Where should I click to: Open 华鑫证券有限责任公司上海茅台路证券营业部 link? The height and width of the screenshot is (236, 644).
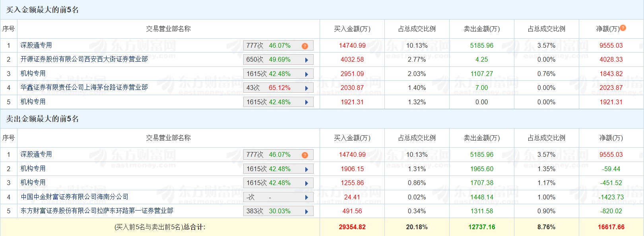click(84, 88)
